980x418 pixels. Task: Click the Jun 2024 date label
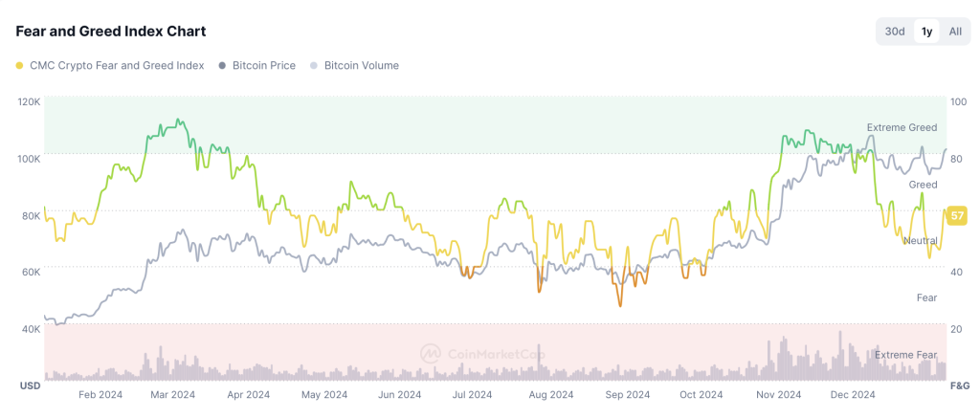(400, 395)
